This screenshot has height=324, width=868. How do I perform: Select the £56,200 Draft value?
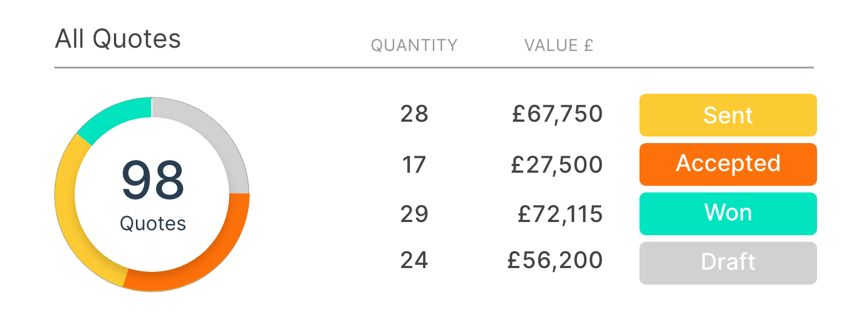click(x=555, y=260)
